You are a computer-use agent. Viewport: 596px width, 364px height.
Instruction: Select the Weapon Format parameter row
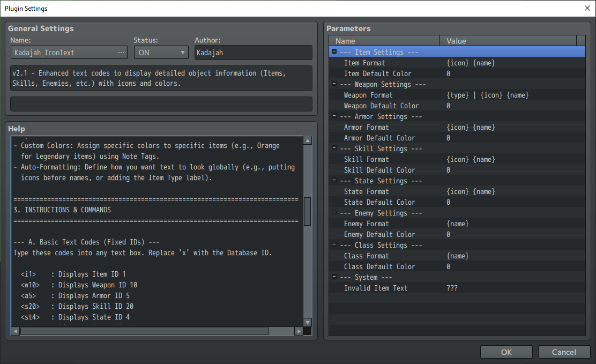[368, 95]
